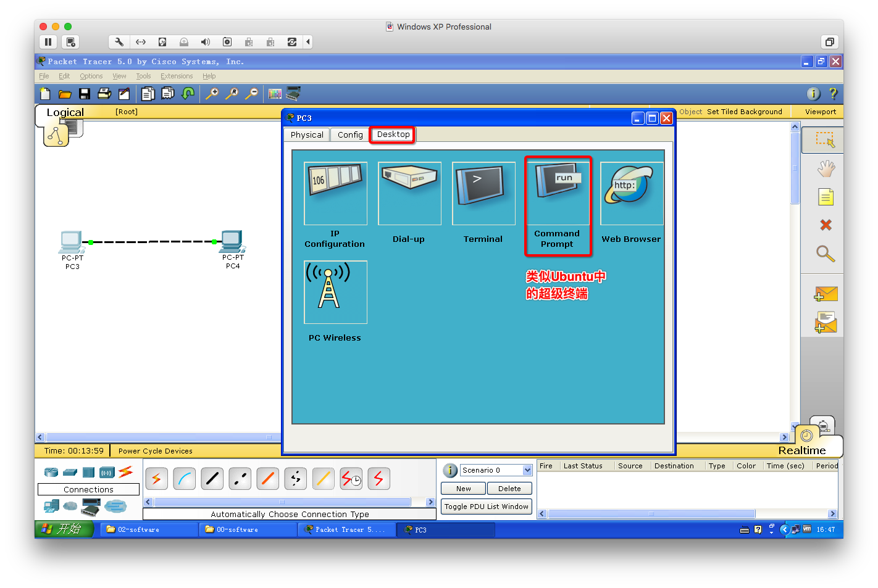The width and height of the screenshot is (878, 588).
Task: Choose the Inspect magnifier tool
Action: pos(826,254)
